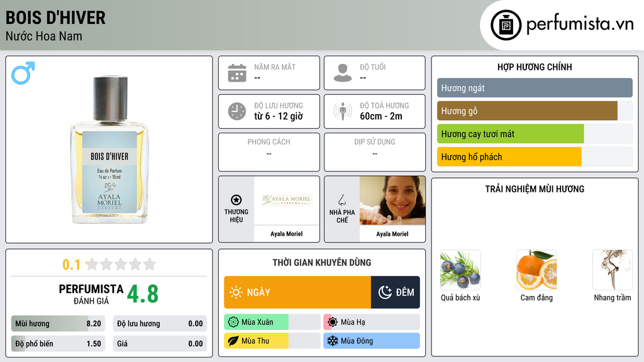Viewport: 644px width, 362px height.
Task: Click the Độ lưu hương 0.00 score bar
Action: [x=160, y=324]
